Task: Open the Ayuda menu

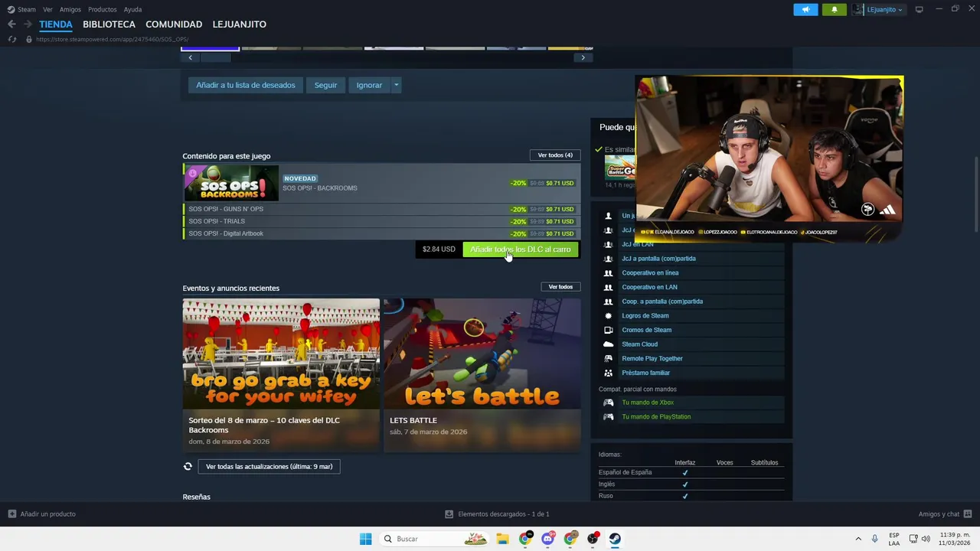Action: click(x=132, y=9)
